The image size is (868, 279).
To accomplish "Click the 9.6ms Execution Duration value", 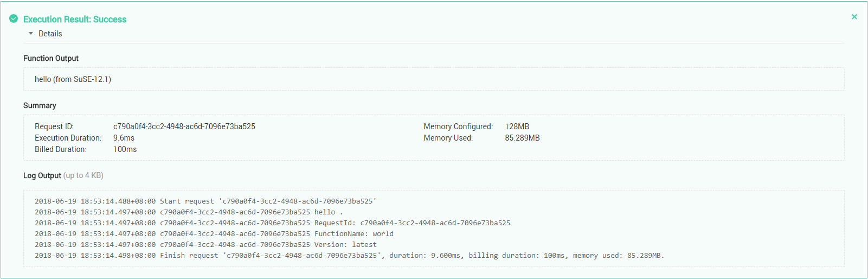I will [124, 138].
